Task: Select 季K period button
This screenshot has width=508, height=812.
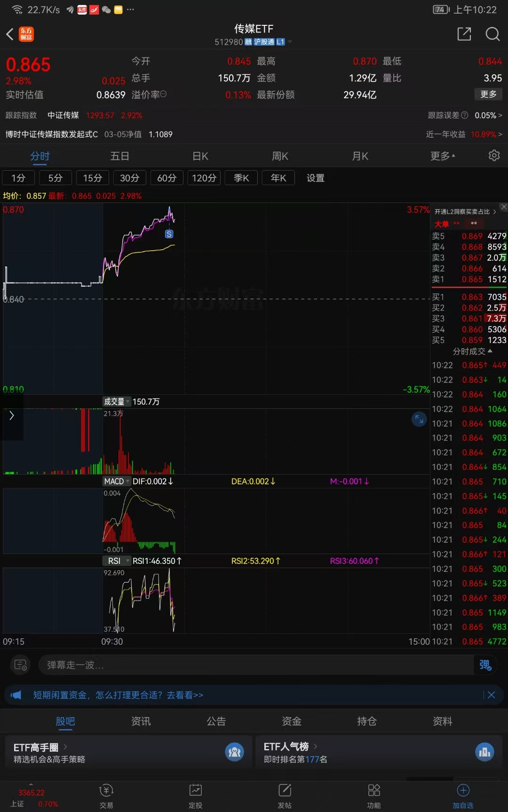Action: pyautogui.click(x=241, y=178)
